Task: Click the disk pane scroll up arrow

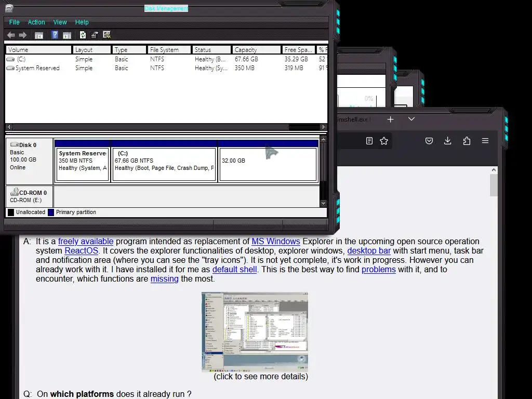Action: click(x=323, y=139)
